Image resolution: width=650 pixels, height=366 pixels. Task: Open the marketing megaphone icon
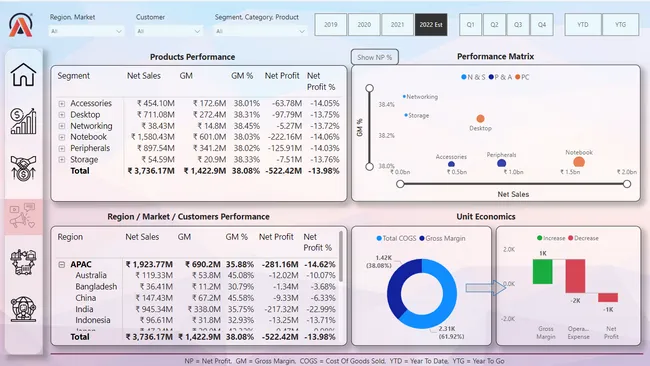[x=23, y=216]
